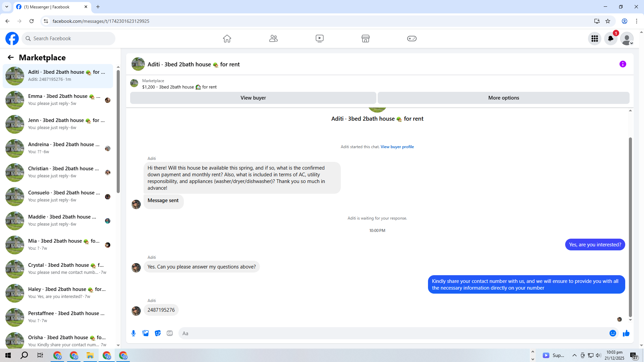Open the Aditi conversation in the list
644x362 pixels.
[x=58, y=76]
